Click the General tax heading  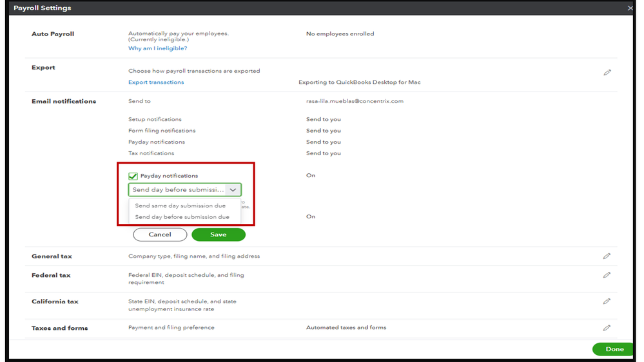pyautogui.click(x=52, y=256)
